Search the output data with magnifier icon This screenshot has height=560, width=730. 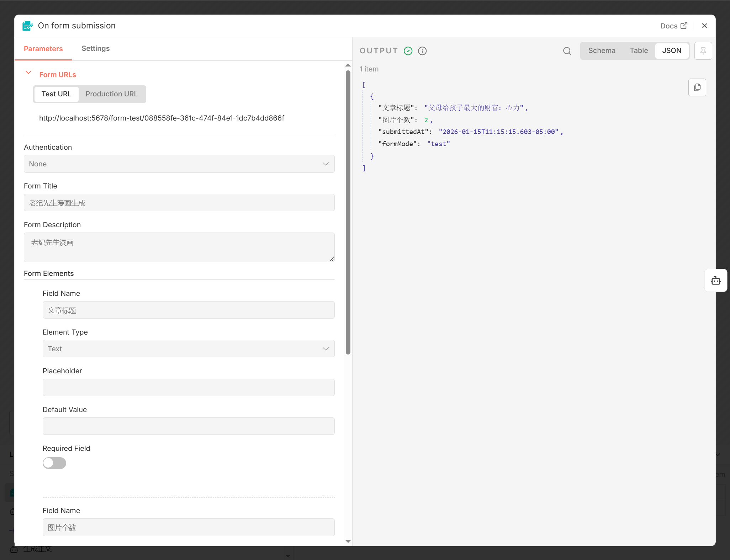click(567, 51)
